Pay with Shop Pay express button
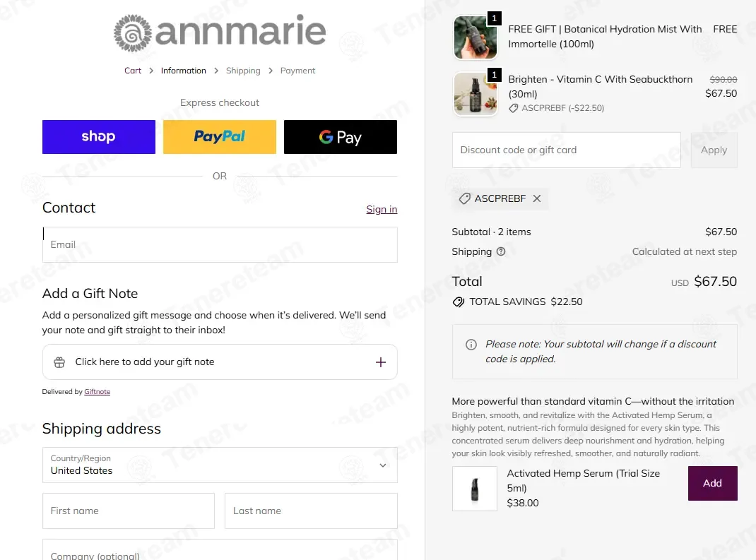Screen dimensions: 756x560 click(99, 137)
